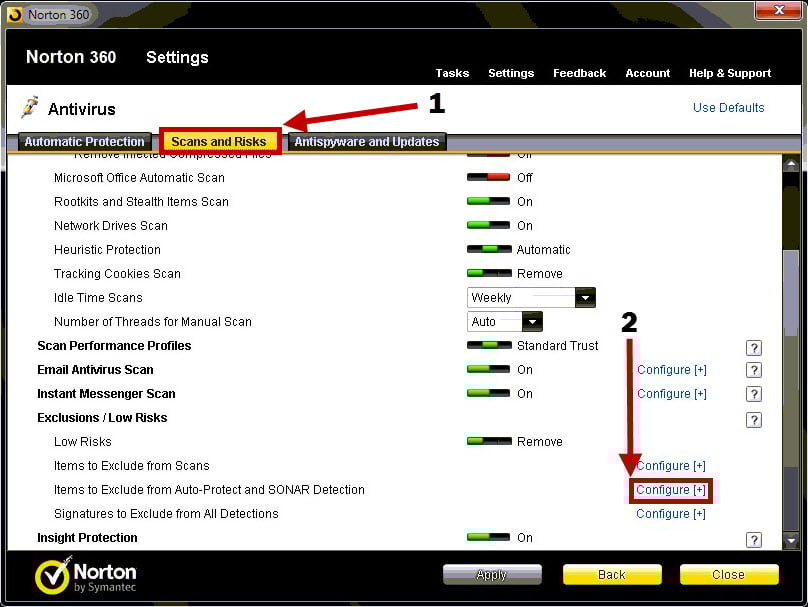Open the Number of Threads Auto dropdown
The width and height of the screenshot is (808, 607).
pyautogui.click(x=505, y=322)
